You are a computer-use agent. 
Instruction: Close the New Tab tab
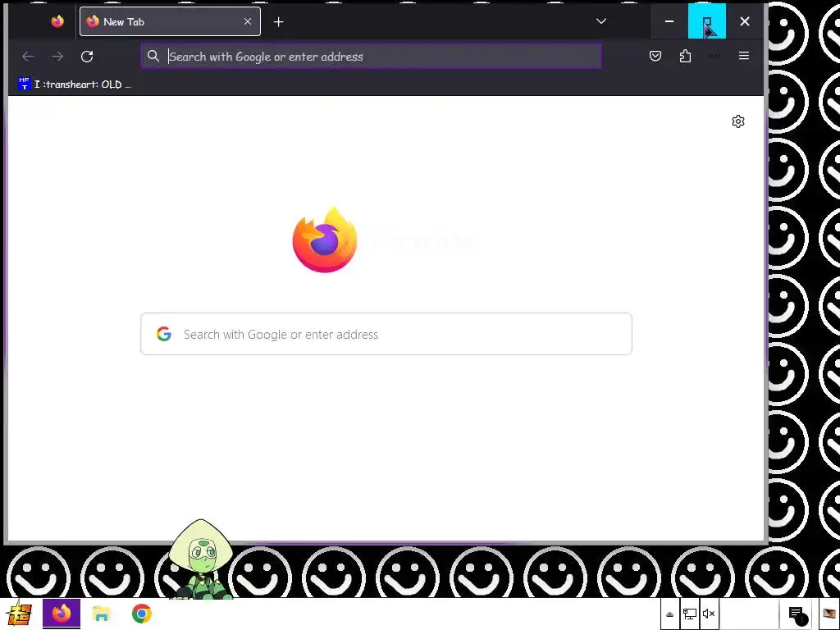click(x=248, y=21)
